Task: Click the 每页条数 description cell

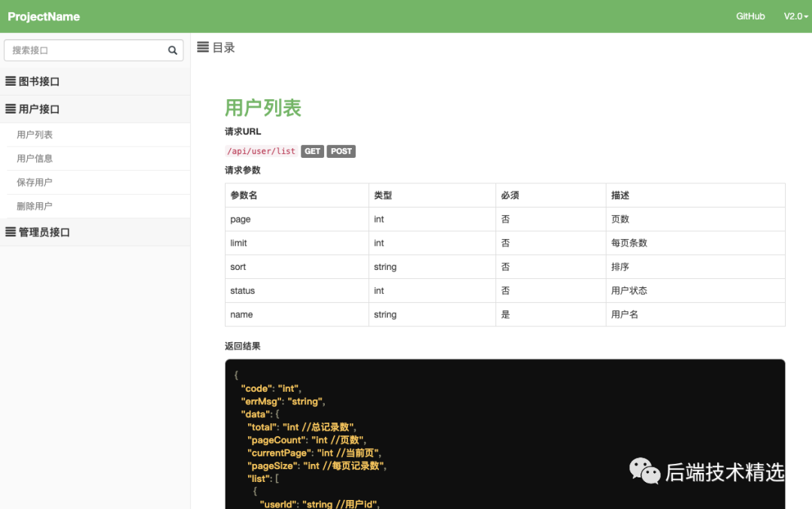Action: 695,243
